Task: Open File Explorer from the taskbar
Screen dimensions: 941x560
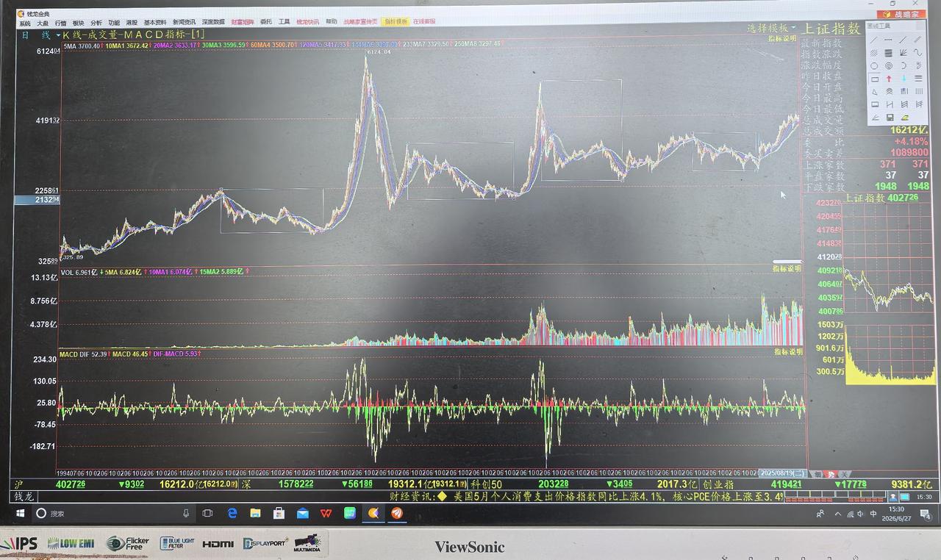Action: (255, 513)
